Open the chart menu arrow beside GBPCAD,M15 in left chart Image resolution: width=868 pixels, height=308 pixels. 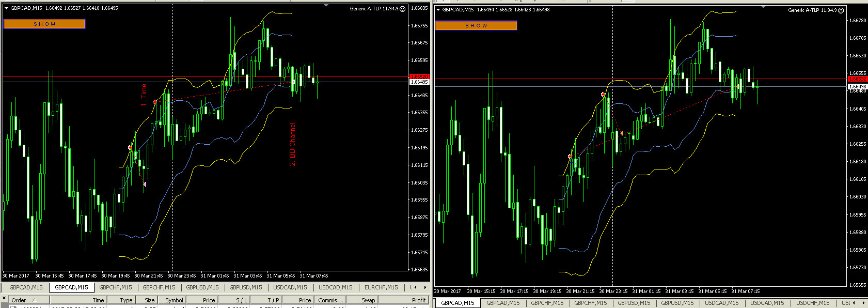coord(6,8)
